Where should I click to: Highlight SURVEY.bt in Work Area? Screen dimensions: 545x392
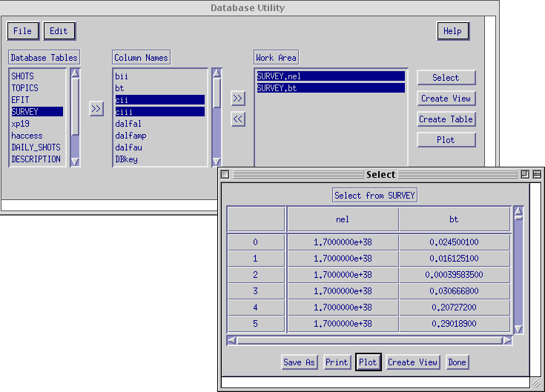[330, 88]
